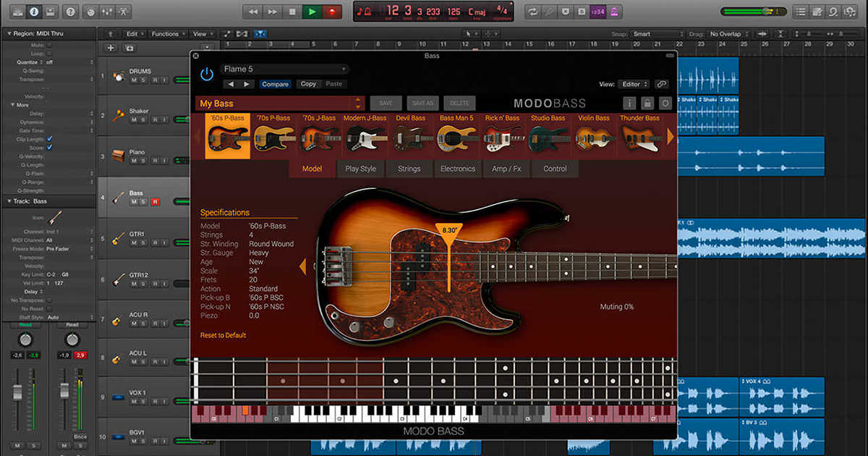868x456 pixels.
Task: Open the Functions menu dropdown
Action: (x=168, y=34)
